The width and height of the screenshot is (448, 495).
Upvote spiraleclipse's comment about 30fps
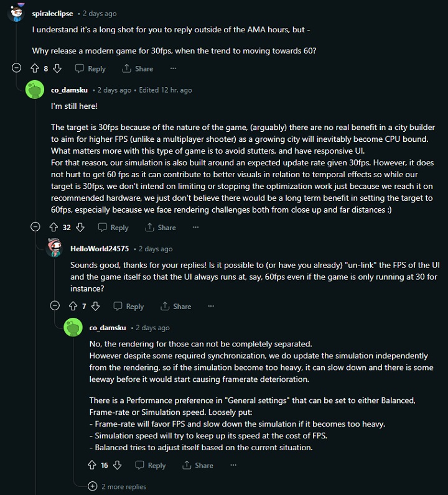(x=35, y=68)
